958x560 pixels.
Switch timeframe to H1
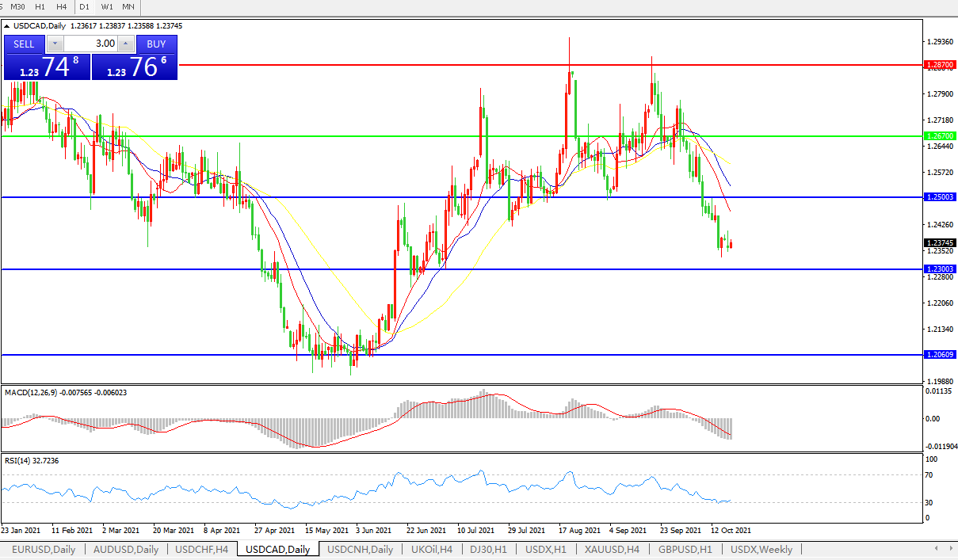40,6
